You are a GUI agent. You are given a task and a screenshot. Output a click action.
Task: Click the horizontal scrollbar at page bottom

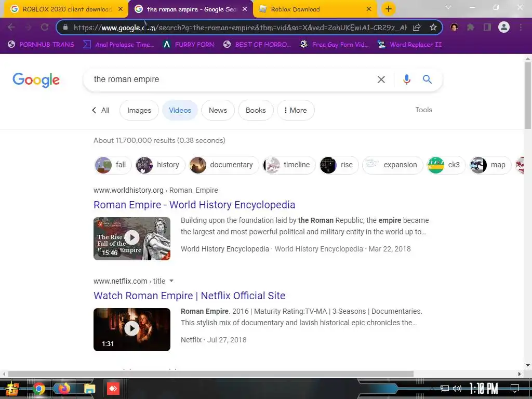point(210,374)
